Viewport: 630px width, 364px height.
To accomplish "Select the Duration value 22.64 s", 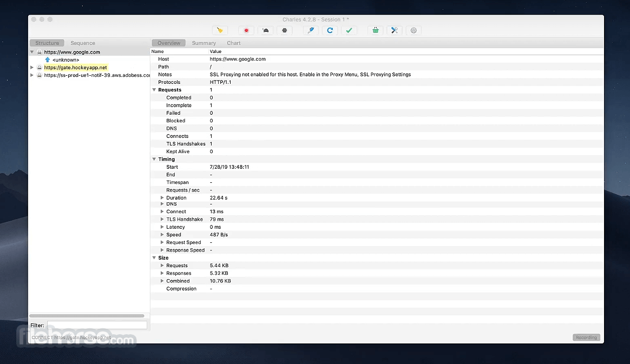I will (x=219, y=198).
